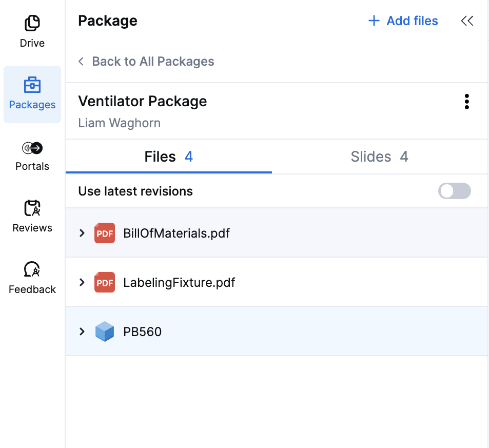
Task: Click the BillOfMaterials PDF file icon
Action: [105, 233]
